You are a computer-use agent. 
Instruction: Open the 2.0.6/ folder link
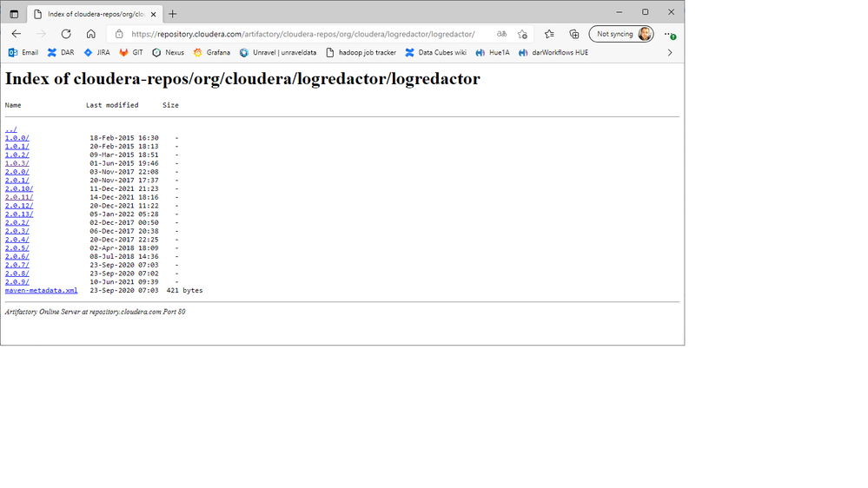click(17, 257)
